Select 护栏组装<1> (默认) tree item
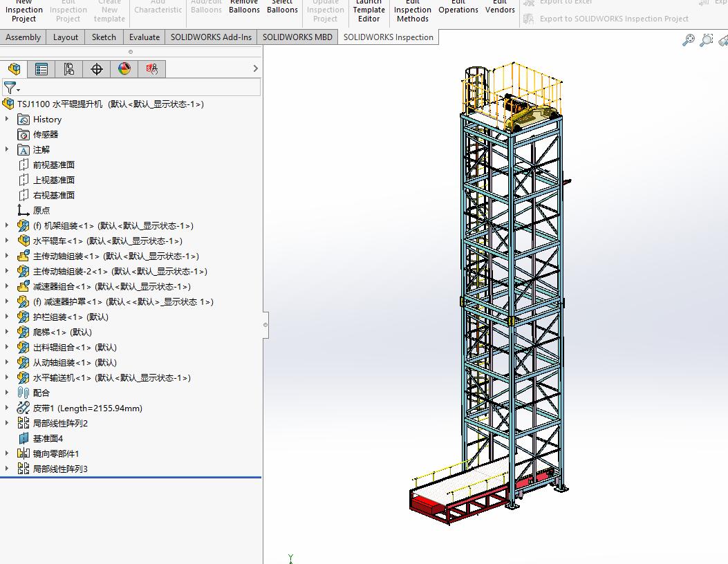This screenshot has width=728, height=564. [x=71, y=317]
